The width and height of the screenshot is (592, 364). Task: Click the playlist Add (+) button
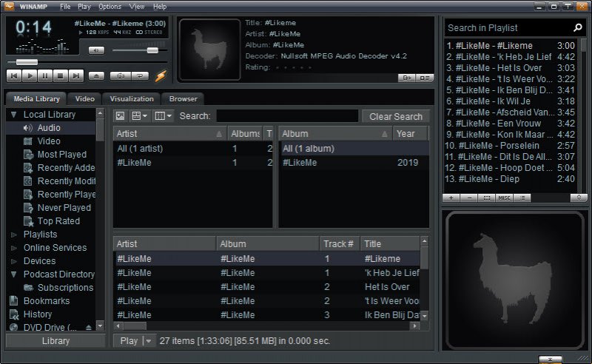[x=451, y=198]
